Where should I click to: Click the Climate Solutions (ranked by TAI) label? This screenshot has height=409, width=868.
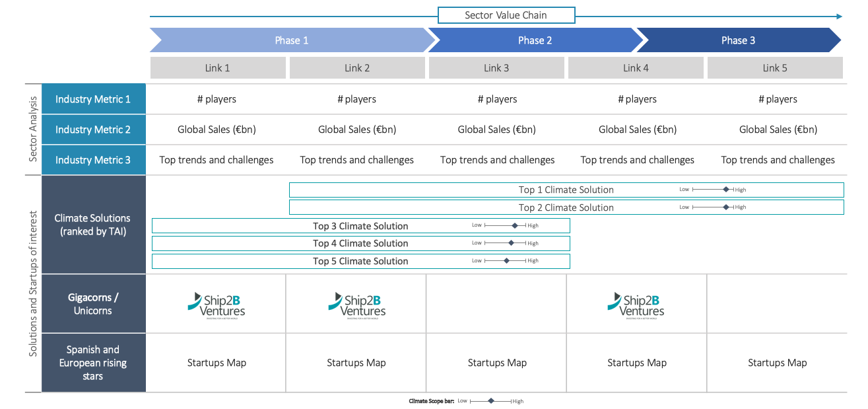pos(93,225)
